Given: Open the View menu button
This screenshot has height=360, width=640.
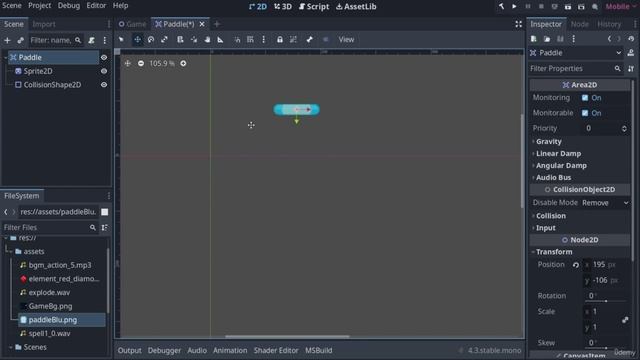Looking at the screenshot, I should click(346, 40).
